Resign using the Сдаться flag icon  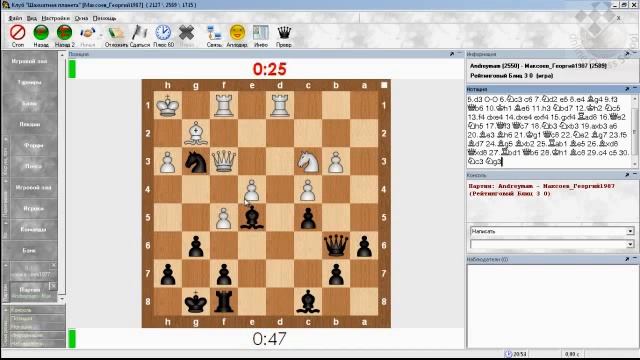pos(140,33)
